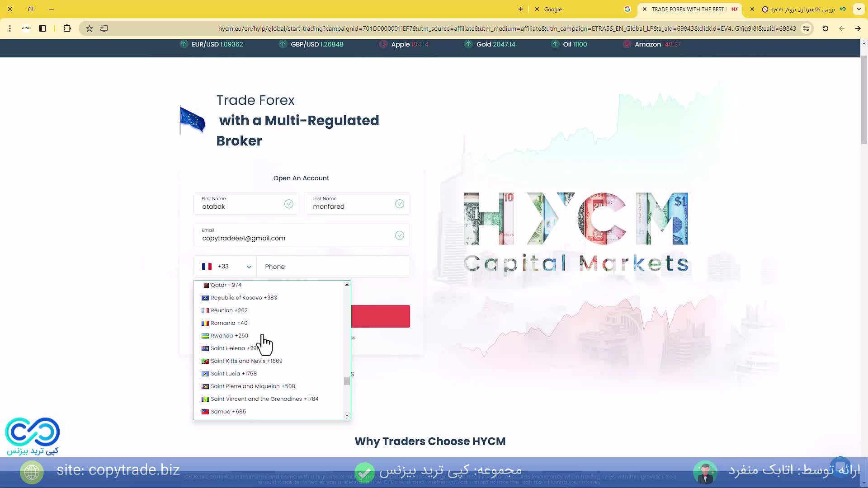Bookmark this page with the star icon
This screenshot has height=488, width=868.
point(90,28)
